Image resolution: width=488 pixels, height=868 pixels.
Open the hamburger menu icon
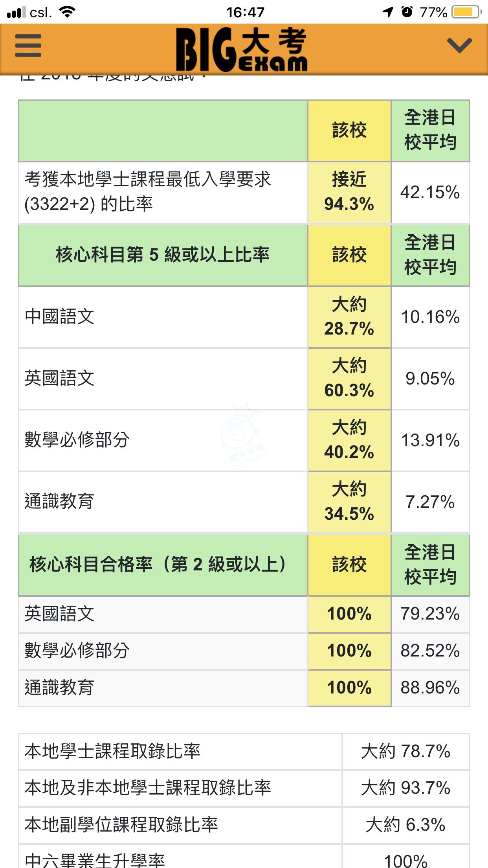point(28,46)
